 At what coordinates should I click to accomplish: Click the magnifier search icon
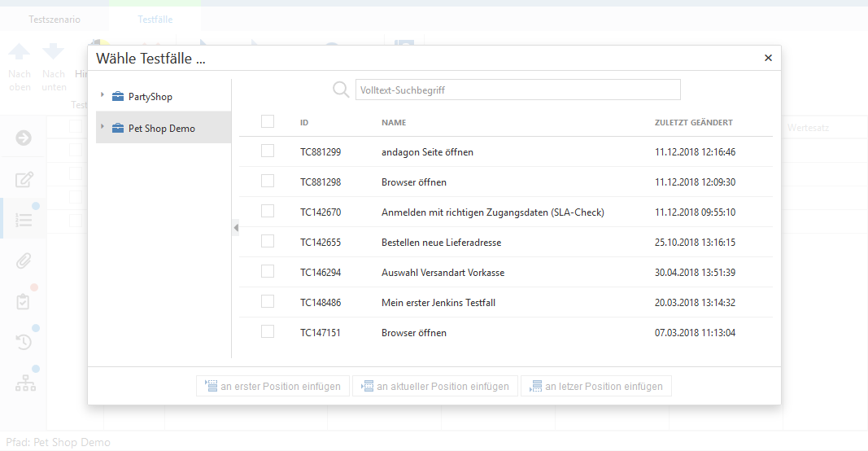pos(341,90)
